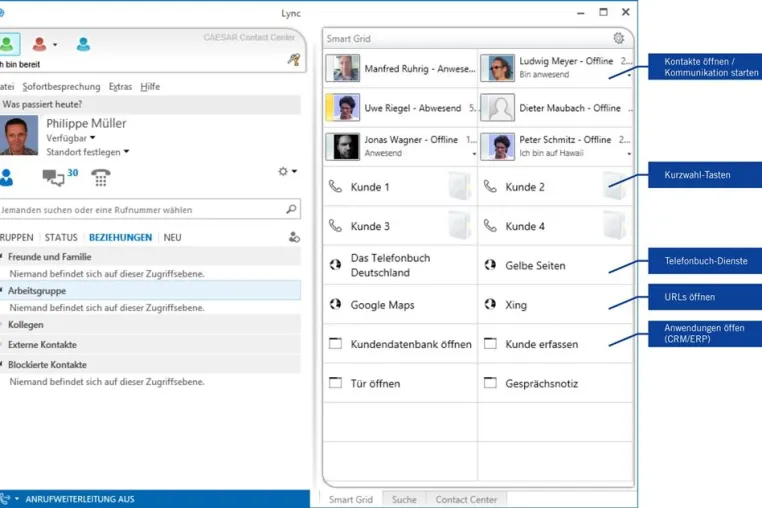The width and height of the screenshot is (762, 508).
Task: Switch to the BEZIEHUNGEN tab
Action: (121, 237)
